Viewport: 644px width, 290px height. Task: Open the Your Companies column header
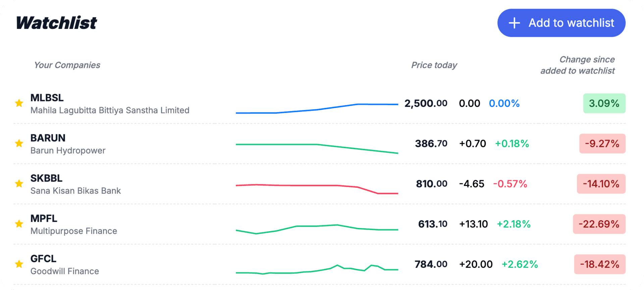point(67,65)
